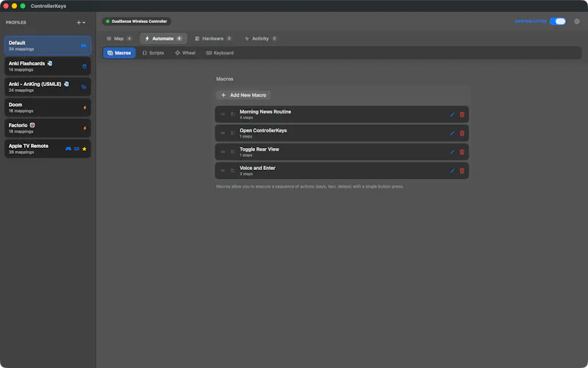Click the steps list icon of Toggle Rear View

point(233,152)
